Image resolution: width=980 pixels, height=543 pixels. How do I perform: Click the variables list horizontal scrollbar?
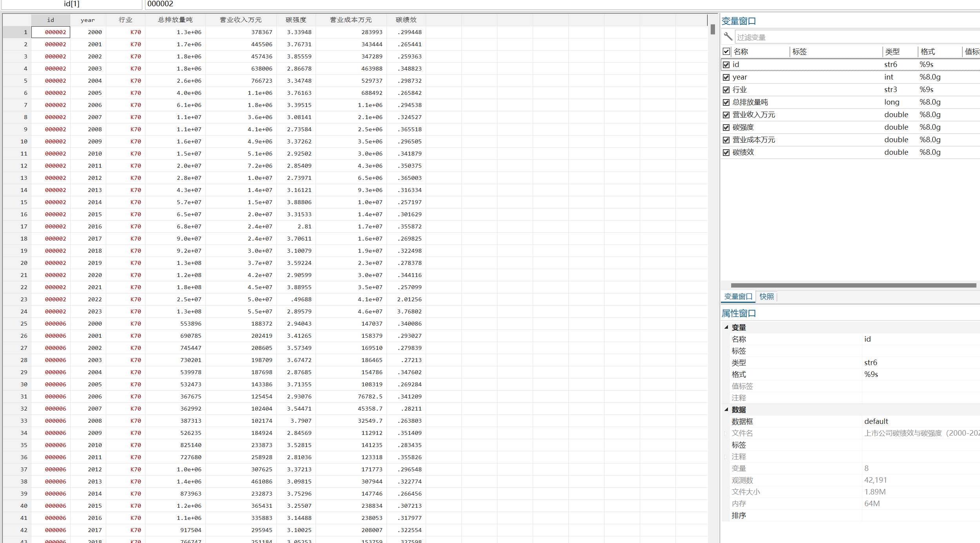point(853,285)
